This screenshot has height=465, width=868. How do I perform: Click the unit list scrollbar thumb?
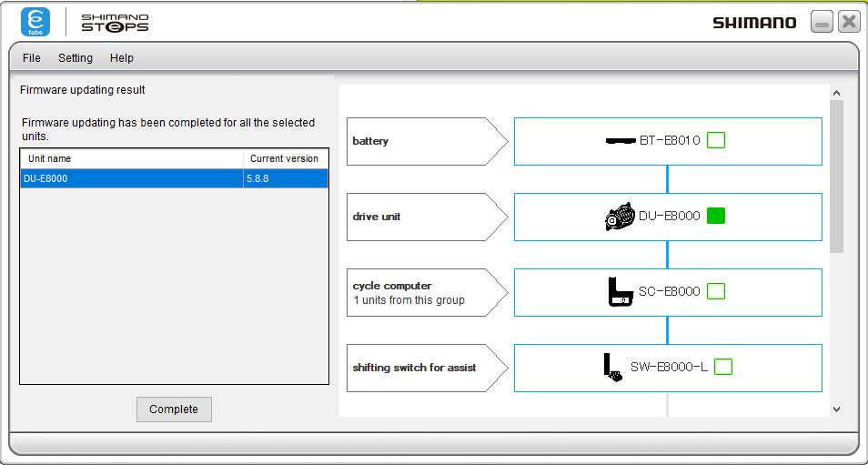click(x=836, y=177)
